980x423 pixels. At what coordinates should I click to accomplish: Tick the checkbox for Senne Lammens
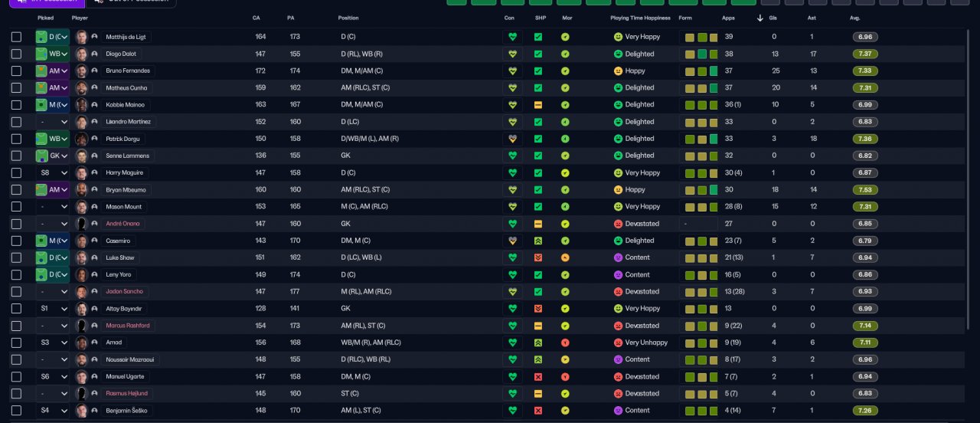point(16,156)
